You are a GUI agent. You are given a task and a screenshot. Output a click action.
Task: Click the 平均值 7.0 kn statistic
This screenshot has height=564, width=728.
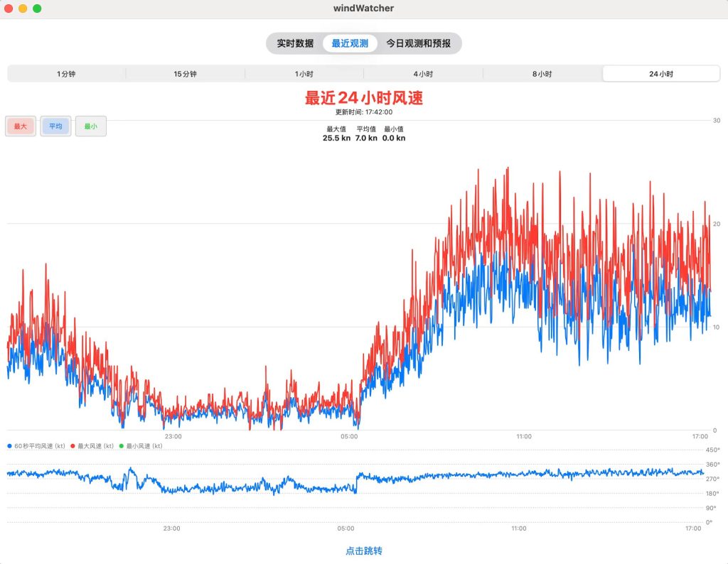366,134
